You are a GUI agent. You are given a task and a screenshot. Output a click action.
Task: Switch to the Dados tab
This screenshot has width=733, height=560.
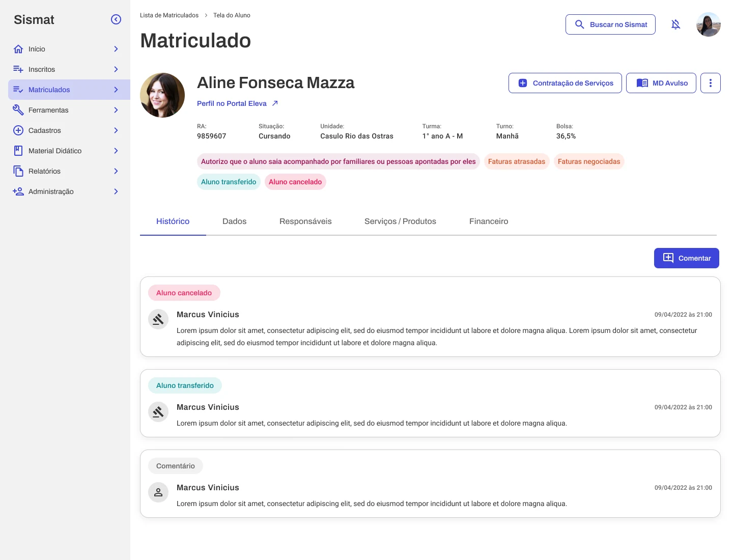pyautogui.click(x=235, y=221)
